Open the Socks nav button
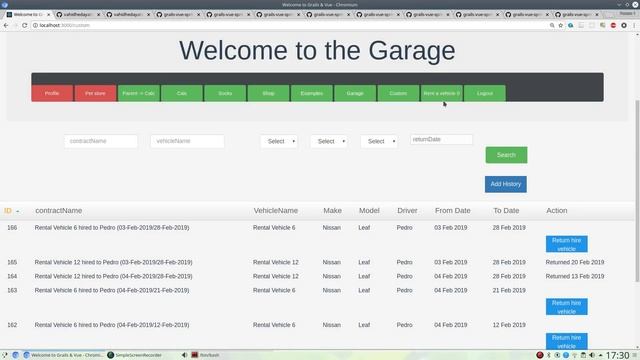Viewport: 640px width, 360px height. (x=225, y=93)
